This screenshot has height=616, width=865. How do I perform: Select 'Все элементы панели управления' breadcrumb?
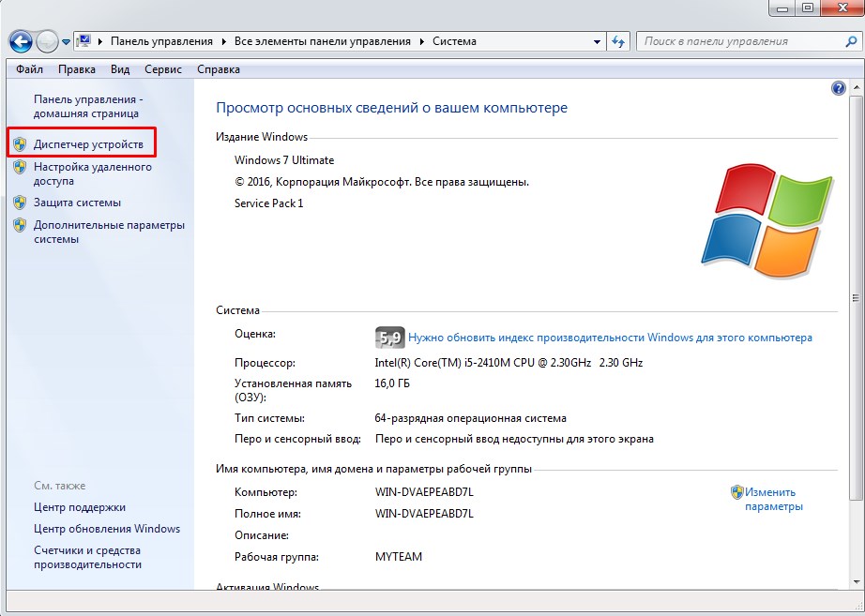point(322,41)
